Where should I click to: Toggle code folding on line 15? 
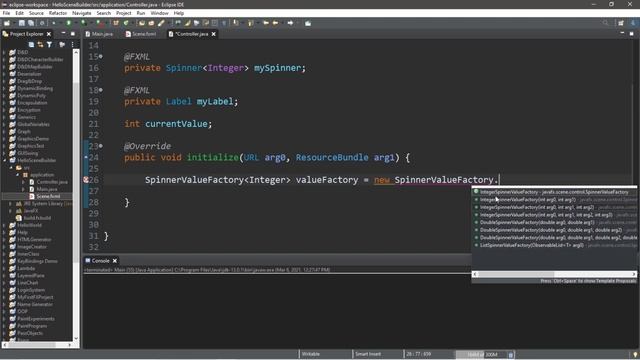tap(101, 56)
